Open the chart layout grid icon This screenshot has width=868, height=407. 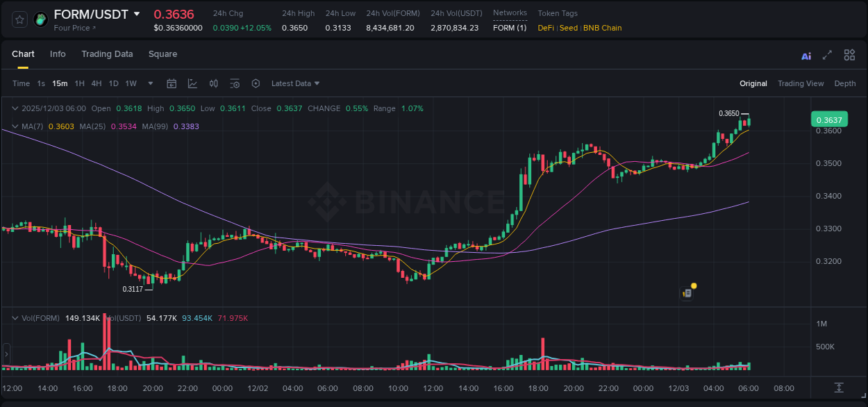849,55
